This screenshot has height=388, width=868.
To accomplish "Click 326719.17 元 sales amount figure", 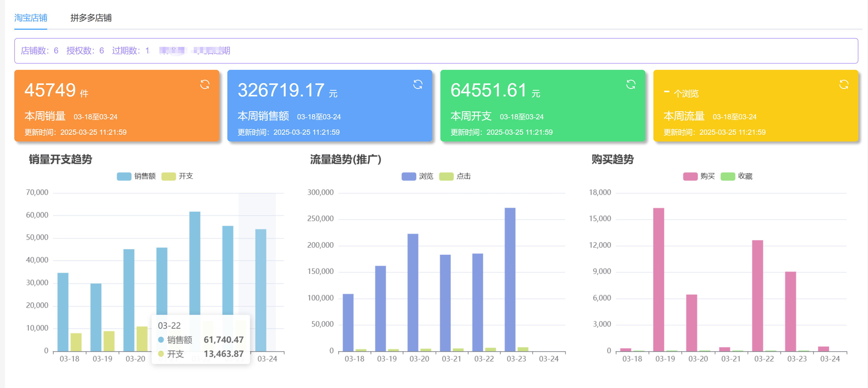I will click(288, 90).
